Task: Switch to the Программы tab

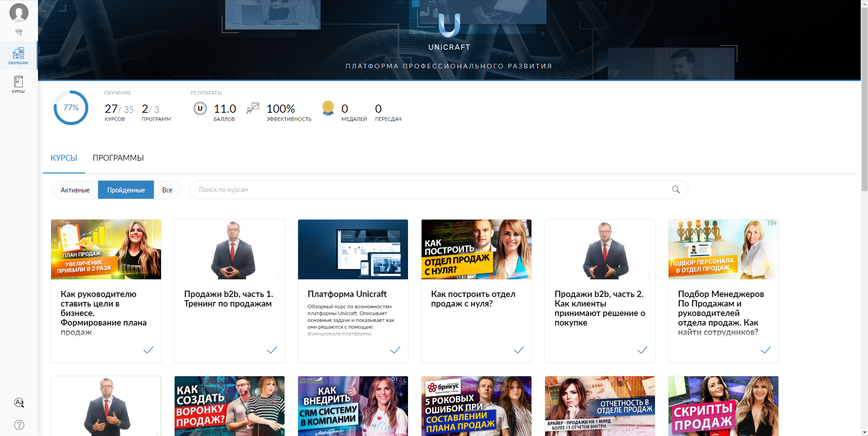Action: click(118, 158)
